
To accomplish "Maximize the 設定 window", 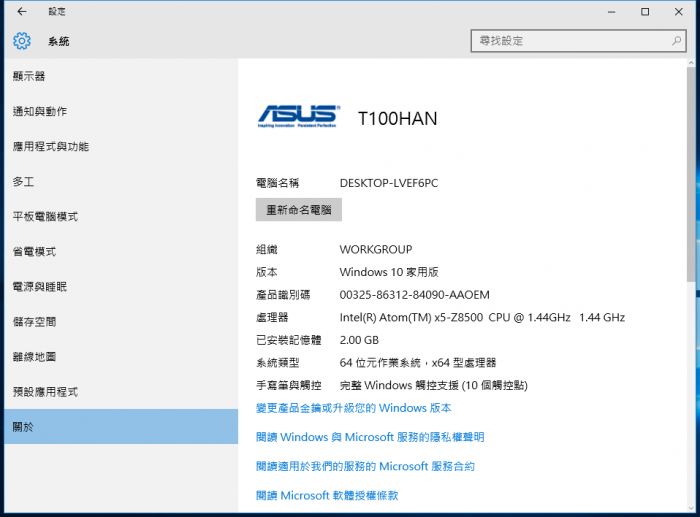I will pyautogui.click(x=645, y=12).
